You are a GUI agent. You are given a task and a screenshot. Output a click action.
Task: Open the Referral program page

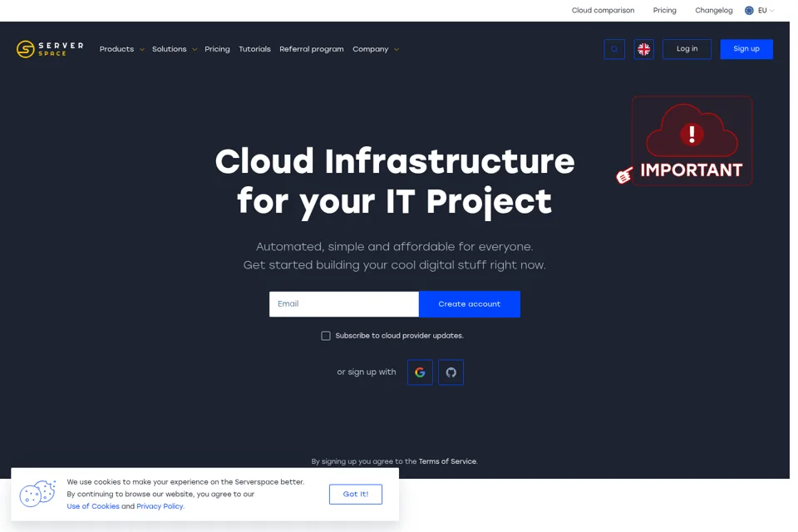point(312,49)
